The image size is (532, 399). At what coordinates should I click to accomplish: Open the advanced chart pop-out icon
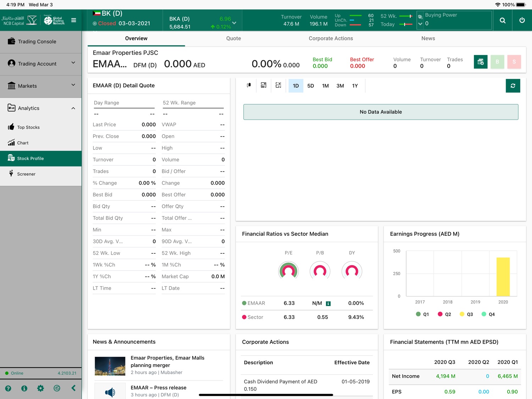[x=264, y=85]
